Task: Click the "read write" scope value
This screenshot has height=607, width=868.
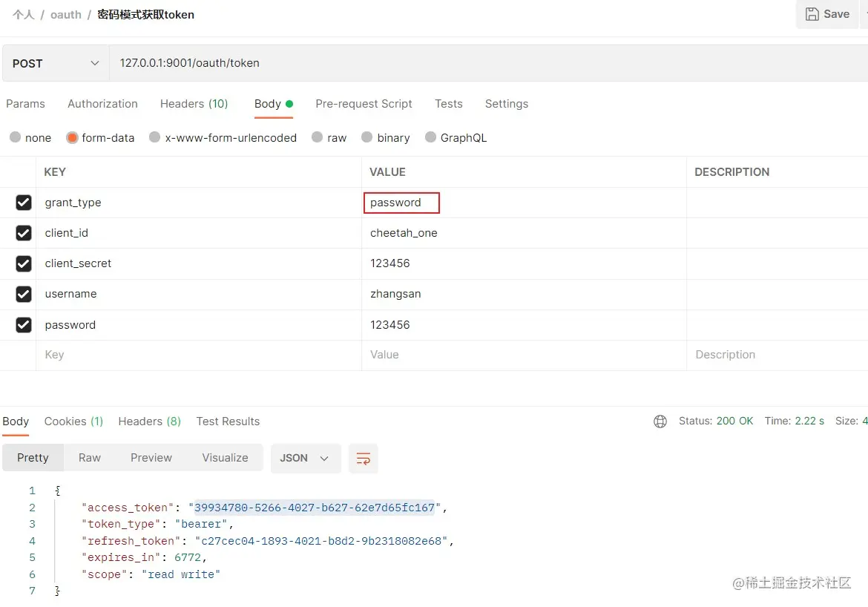Action: (x=181, y=575)
